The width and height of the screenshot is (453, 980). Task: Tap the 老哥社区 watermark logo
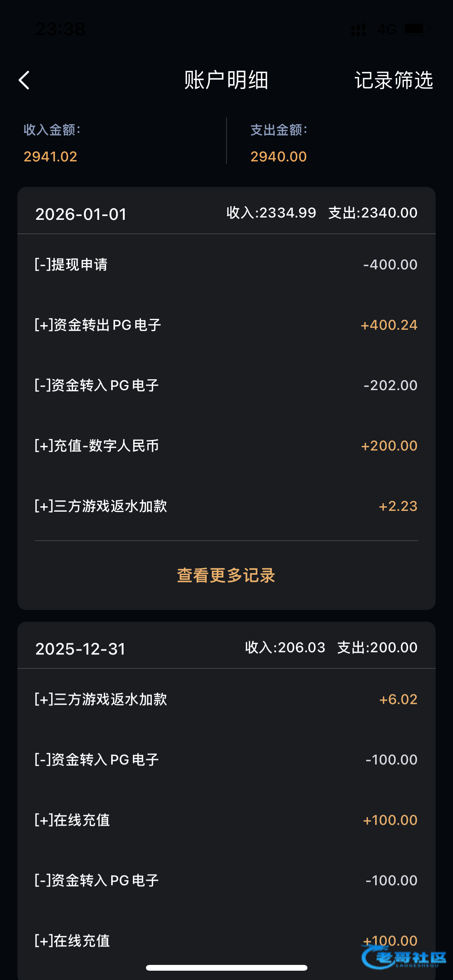point(404,957)
